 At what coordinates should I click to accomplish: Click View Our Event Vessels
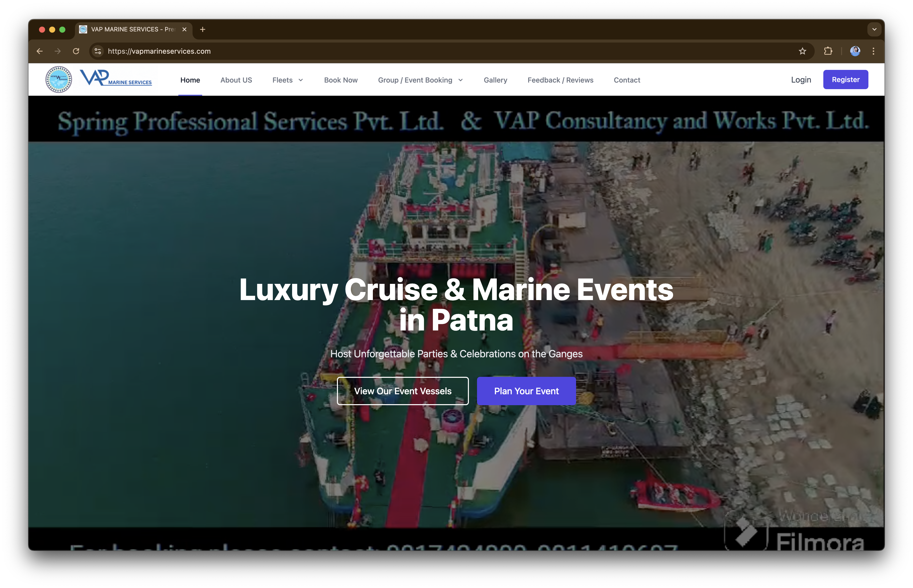pos(403,390)
